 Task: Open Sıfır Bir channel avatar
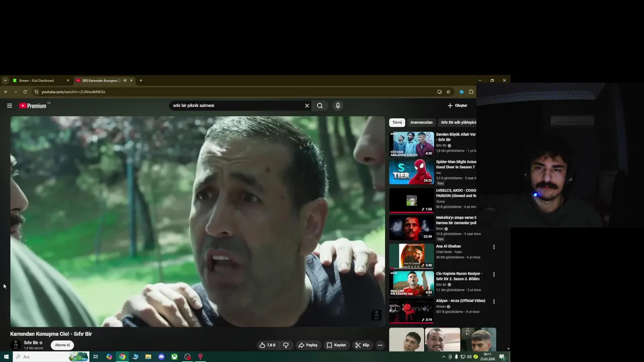coord(16,345)
